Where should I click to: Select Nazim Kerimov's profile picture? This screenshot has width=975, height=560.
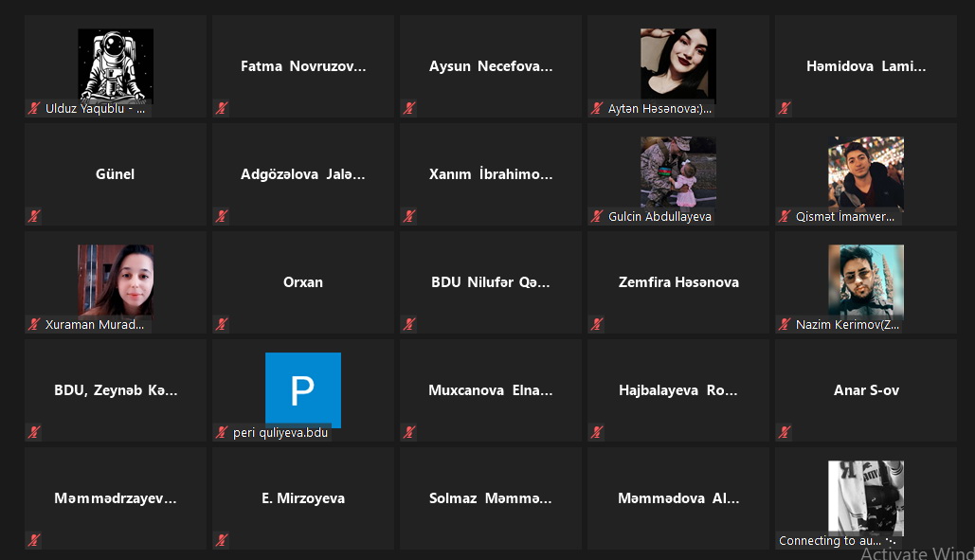[866, 280]
